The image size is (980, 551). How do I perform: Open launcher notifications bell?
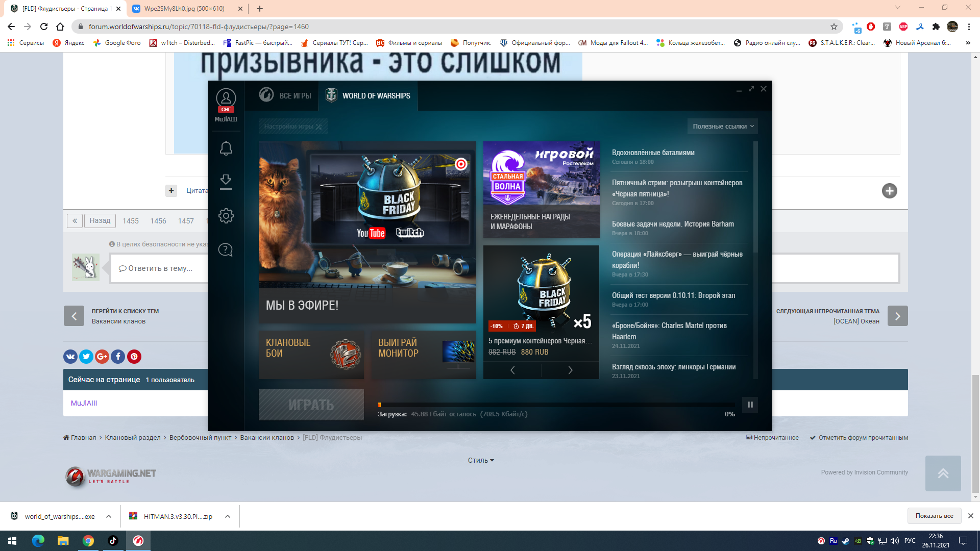click(x=226, y=148)
